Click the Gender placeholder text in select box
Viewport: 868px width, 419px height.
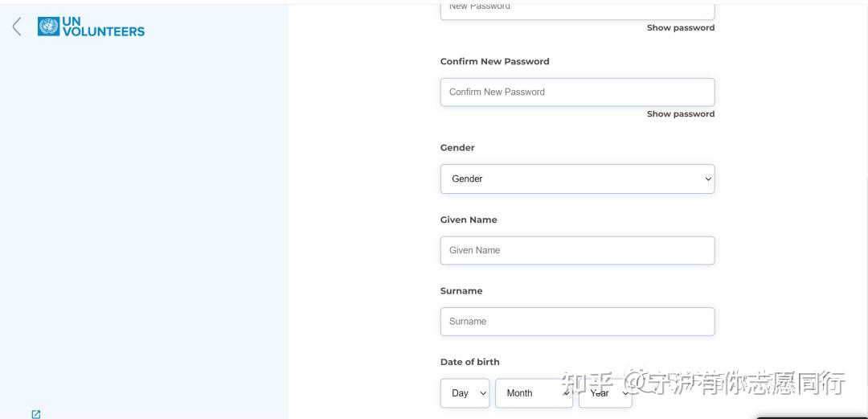click(467, 179)
